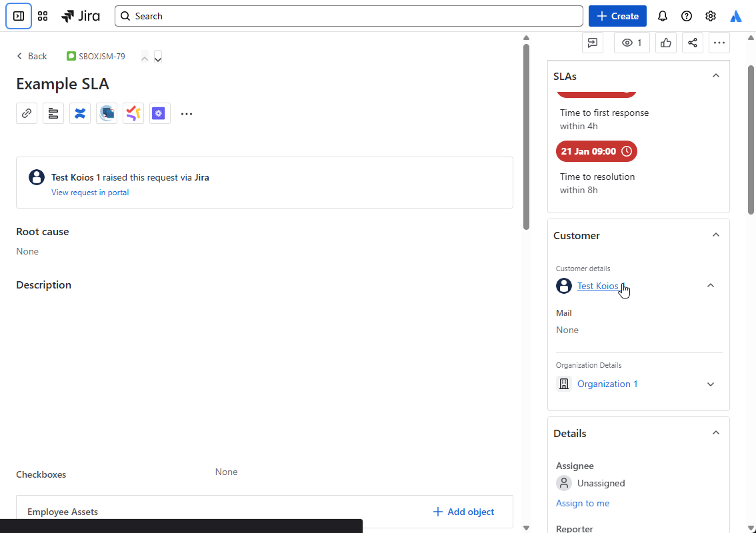This screenshot has height=533, width=756.
Task: Open the help question mark icon
Action: (x=687, y=17)
